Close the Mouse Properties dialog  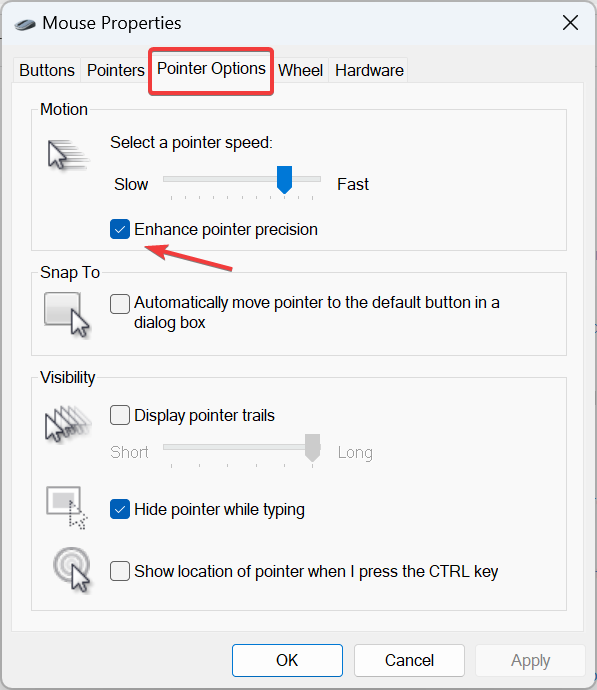(570, 22)
